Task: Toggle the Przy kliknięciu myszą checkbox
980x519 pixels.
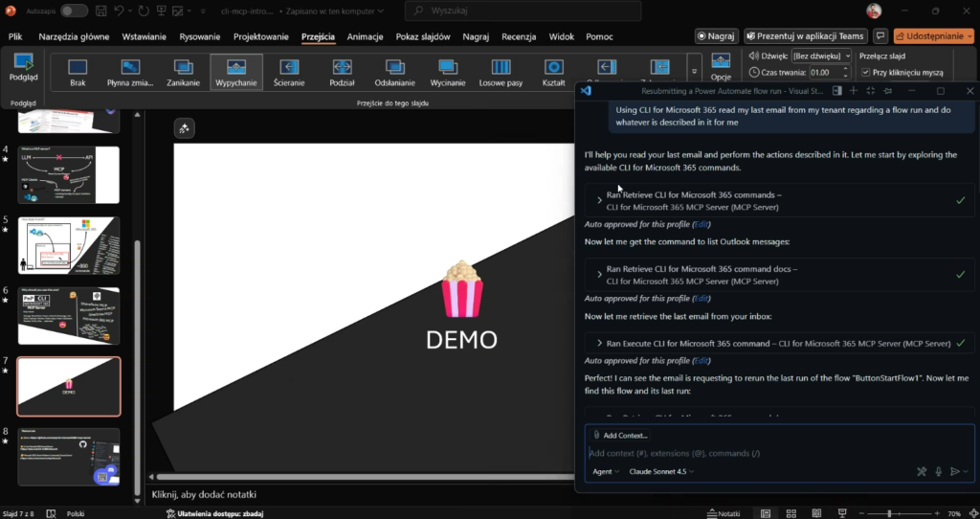Action: tap(866, 73)
